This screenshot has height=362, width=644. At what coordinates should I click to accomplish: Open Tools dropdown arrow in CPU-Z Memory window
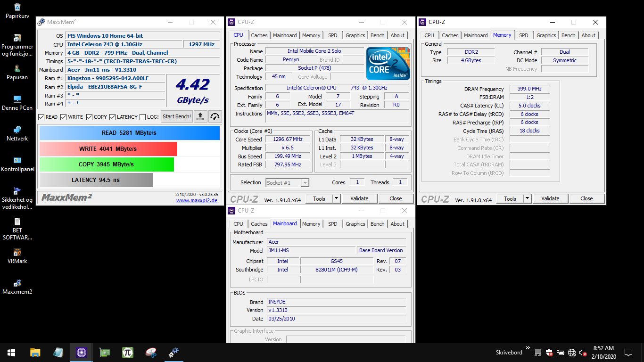click(528, 198)
